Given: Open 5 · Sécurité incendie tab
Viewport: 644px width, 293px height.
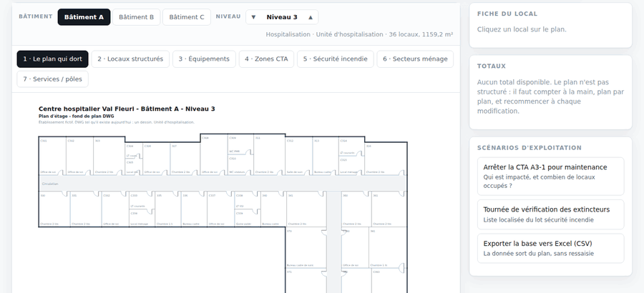Looking at the screenshot, I should 335,59.
